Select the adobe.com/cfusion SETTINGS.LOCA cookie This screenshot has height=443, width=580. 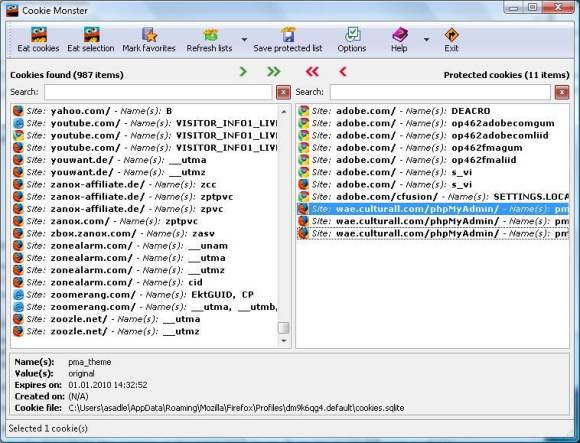pyautogui.click(x=433, y=197)
